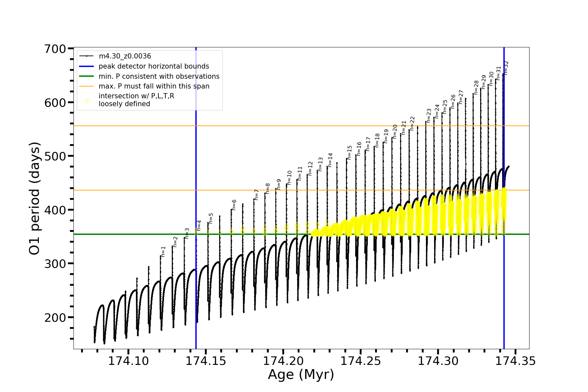Select the 'peak detector horizontal bounds' legend text
The image size is (588, 392).
click(x=154, y=66)
